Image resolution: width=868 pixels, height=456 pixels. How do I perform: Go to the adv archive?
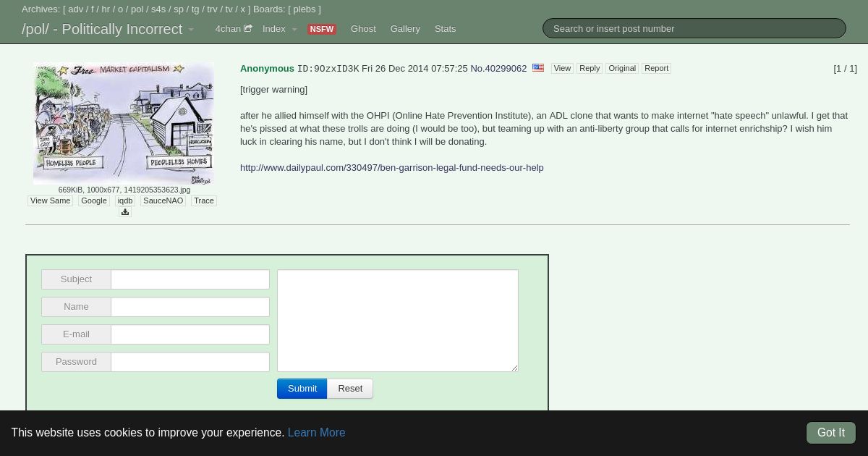76,9
